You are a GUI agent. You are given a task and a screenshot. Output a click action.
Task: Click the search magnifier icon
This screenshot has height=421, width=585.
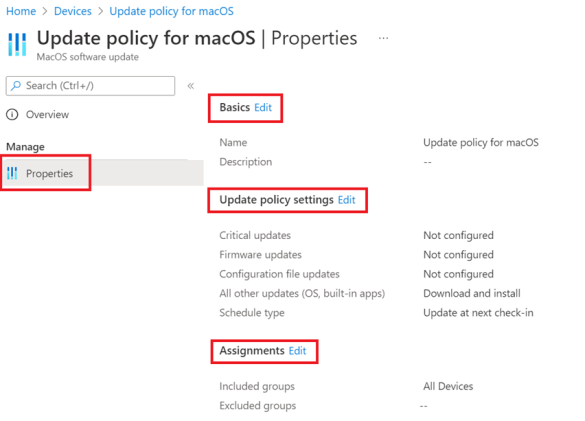16,86
